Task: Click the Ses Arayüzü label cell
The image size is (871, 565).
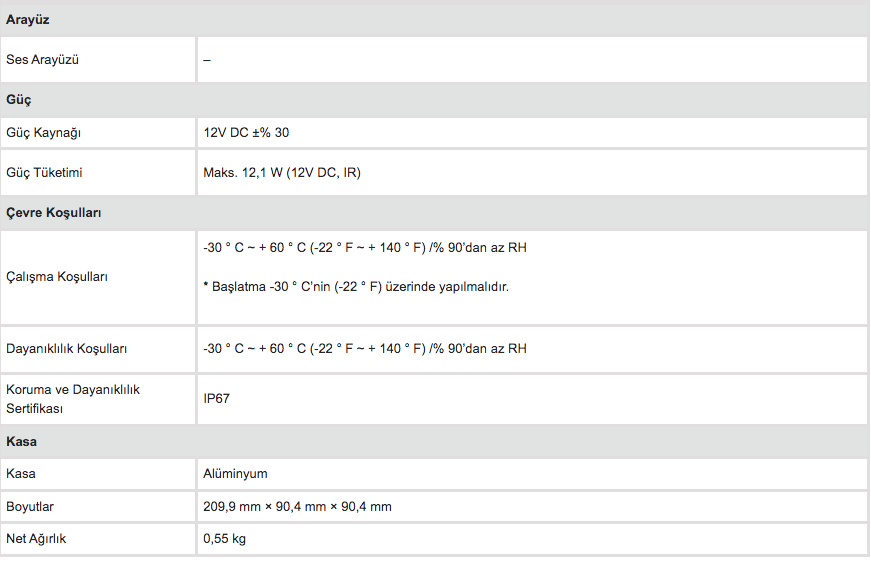Action: tap(42, 60)
